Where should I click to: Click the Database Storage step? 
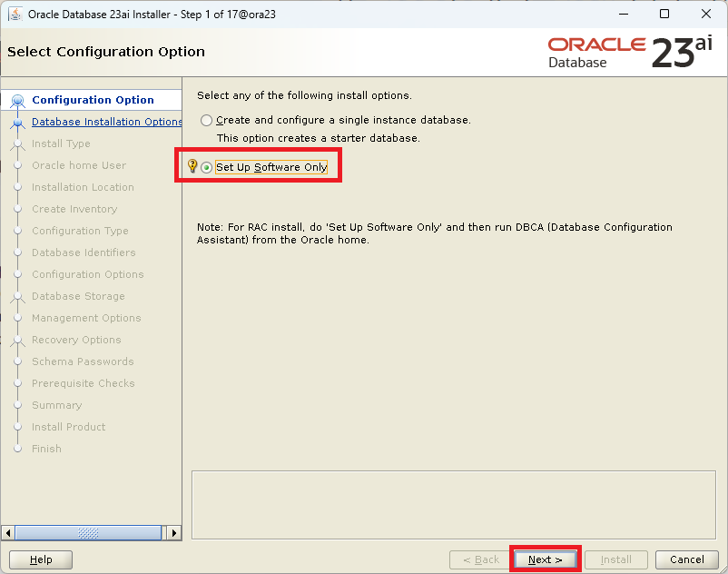click(x=78, y=296)
